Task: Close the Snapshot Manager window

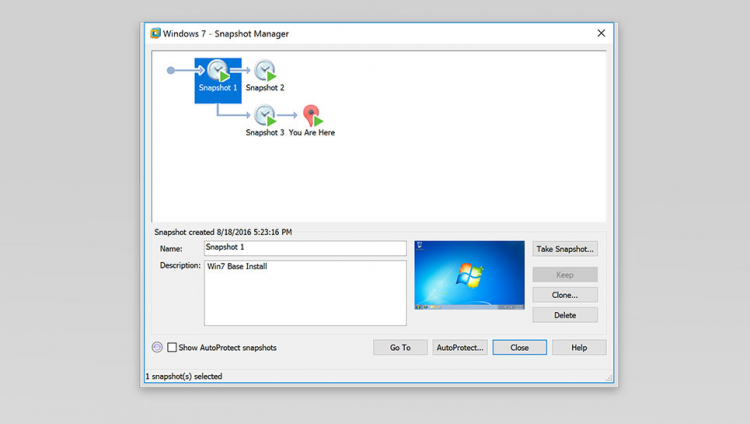Action: (x=601, y=33)
